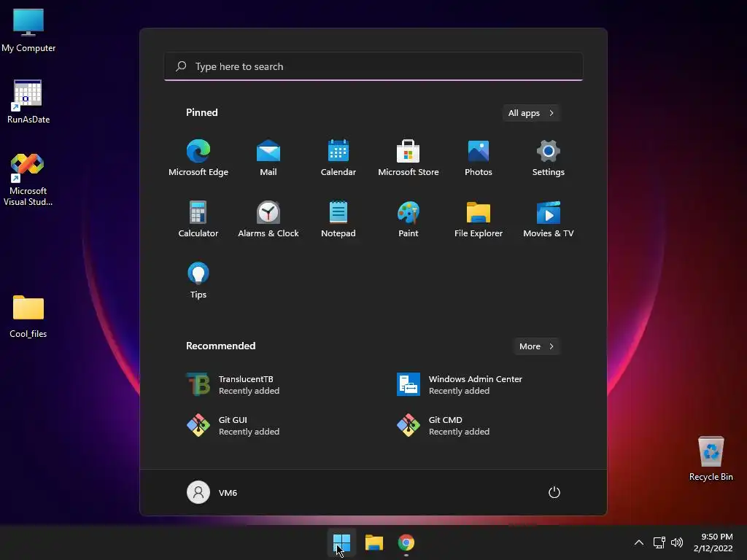Screen dimensions: 747x560
Task: Select the Cool_files desktop folder
Action: tap(28, 316)
